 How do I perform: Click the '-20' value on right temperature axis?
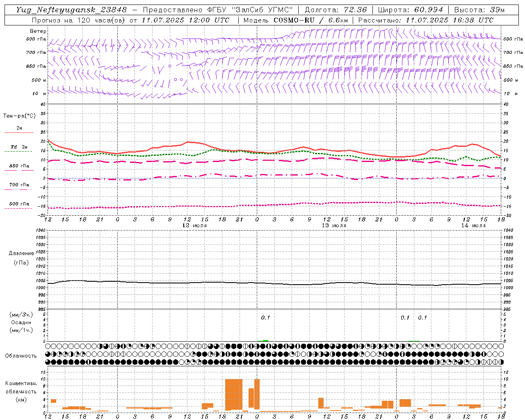[x=507, y=215]
